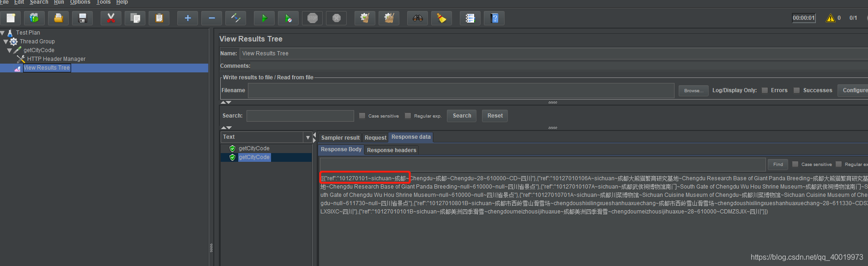Viewport: 868px width, 266px height.
Task: Open the Templates icon
Action: tap(35, 18)
